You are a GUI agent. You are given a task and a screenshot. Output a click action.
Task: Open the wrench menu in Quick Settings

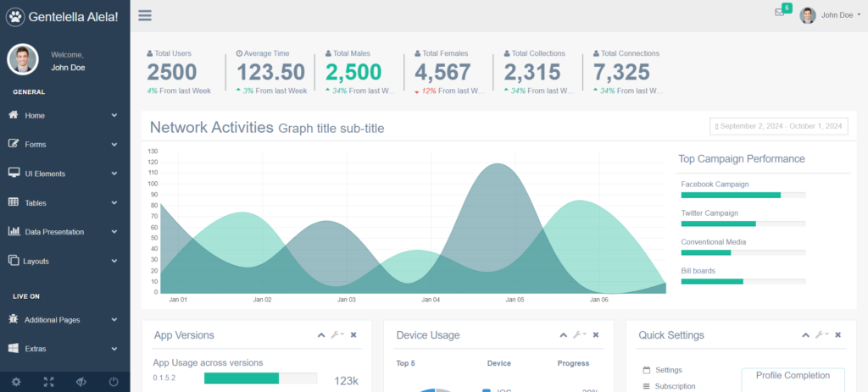coord(821,335)
